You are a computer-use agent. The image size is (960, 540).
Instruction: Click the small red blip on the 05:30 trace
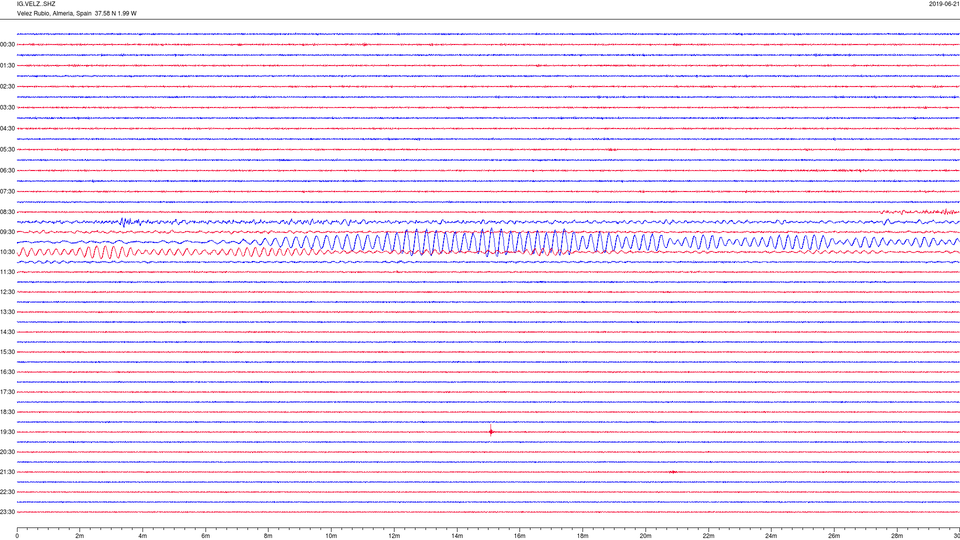(x=611, y=149)
